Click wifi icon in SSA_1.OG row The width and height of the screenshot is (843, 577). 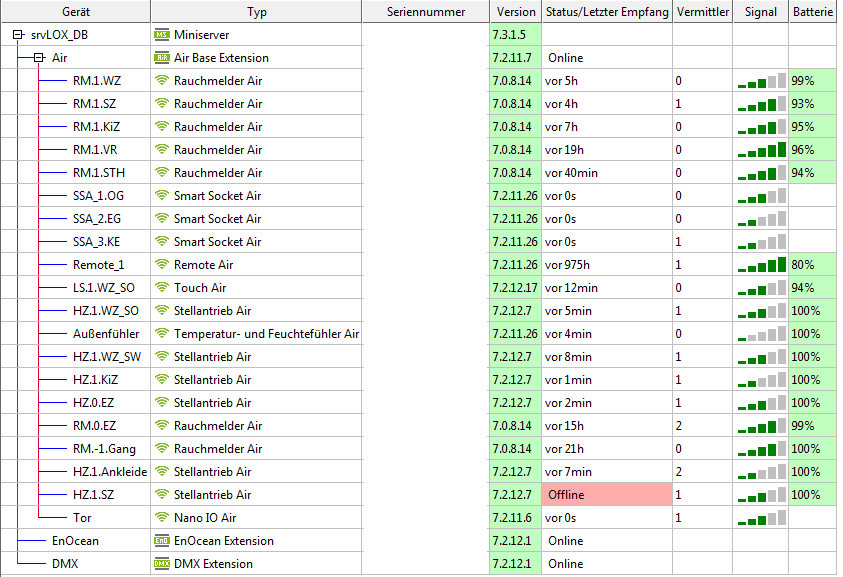[x=162, y=196]
